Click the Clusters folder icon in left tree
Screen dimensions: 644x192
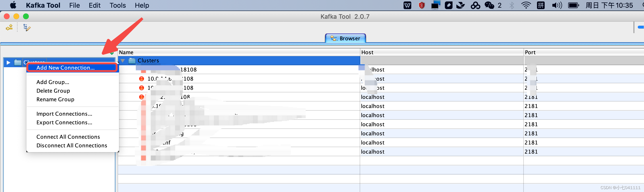pyautogui.click(x=18, y=62)
